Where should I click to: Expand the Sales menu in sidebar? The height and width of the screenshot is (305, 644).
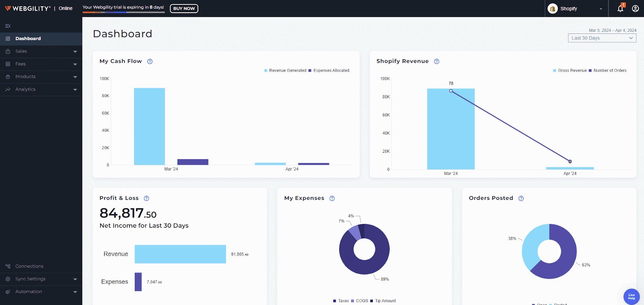point(41,52)
